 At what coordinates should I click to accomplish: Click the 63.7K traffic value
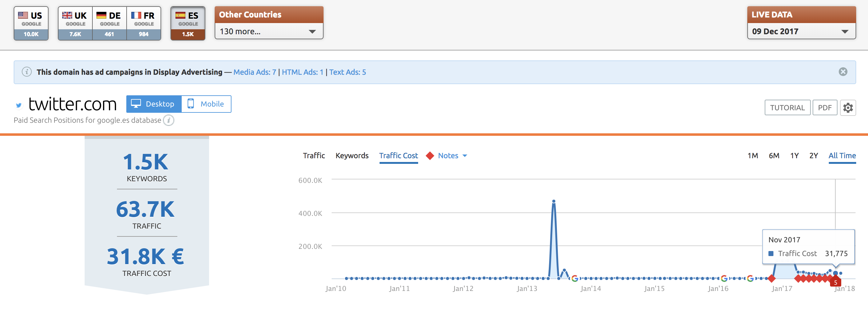[146, 209]
